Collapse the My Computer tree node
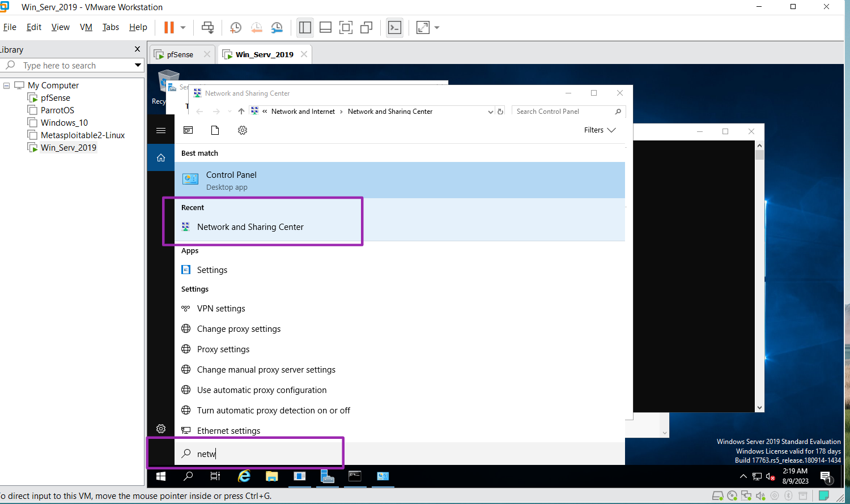This screenshot has width=850, height=504. pos(7,86)
